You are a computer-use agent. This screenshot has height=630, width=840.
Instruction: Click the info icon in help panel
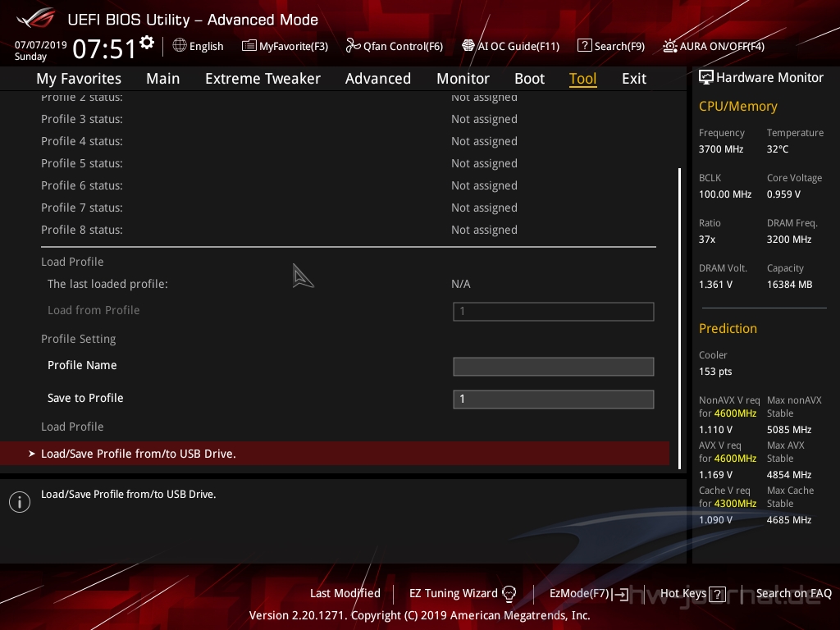tap(20, 502)
